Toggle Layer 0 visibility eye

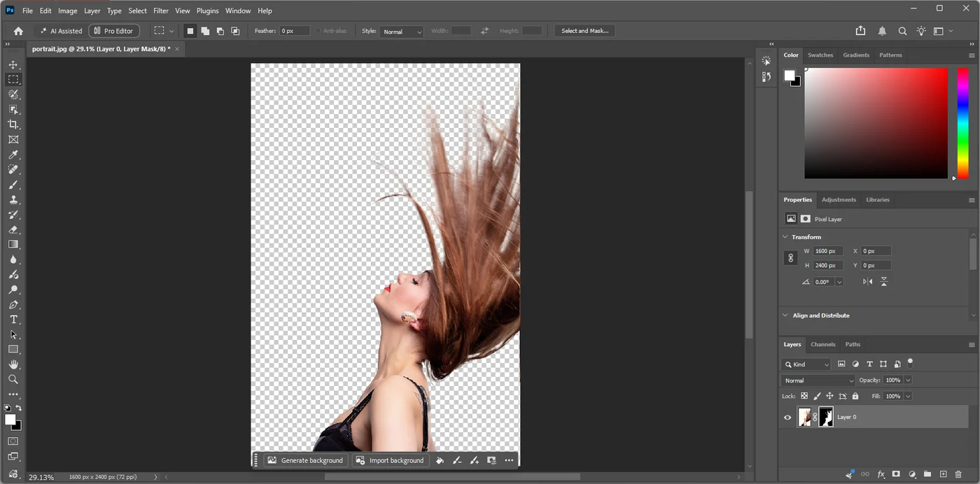[787, 418]
